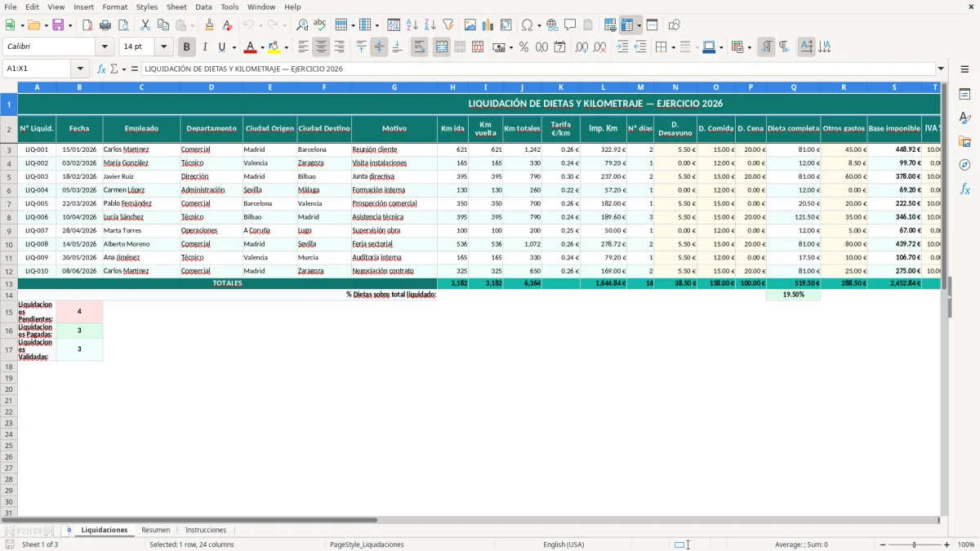980x551 pixels.
Task: Toggle Center Horizontally alignment
Action: (321, 47)
